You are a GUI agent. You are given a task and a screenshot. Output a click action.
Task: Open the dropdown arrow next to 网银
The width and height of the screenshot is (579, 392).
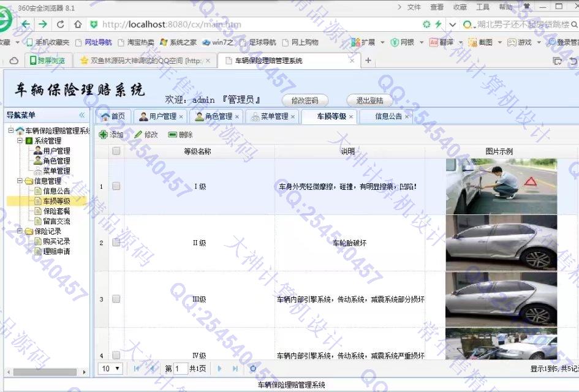pos(422,42)
